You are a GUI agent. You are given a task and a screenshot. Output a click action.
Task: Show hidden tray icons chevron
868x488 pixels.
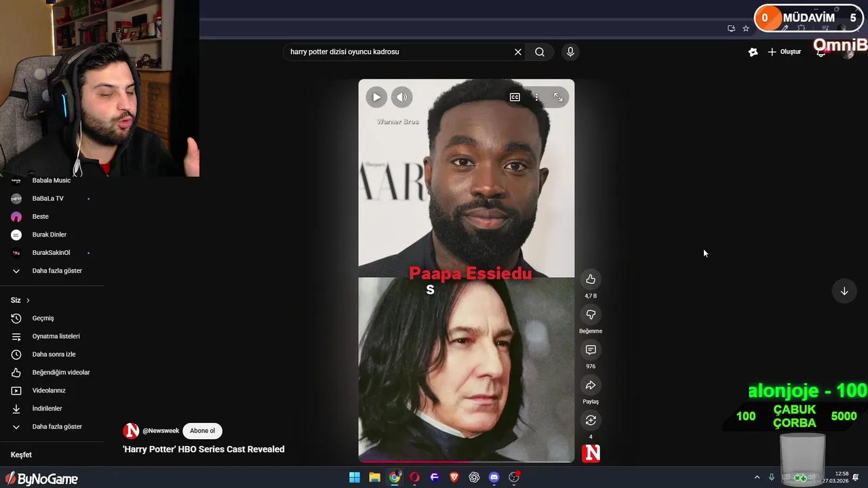pos(757,477)
